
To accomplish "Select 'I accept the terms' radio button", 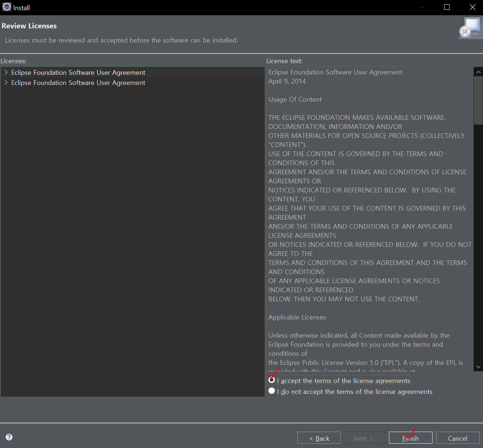I will (272, 380).
